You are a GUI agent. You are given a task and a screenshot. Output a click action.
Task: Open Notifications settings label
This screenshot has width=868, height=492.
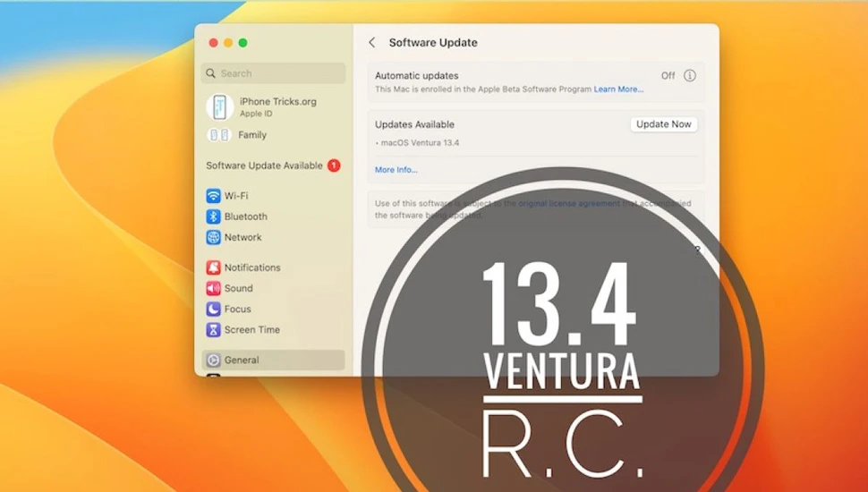coord(252,267)
